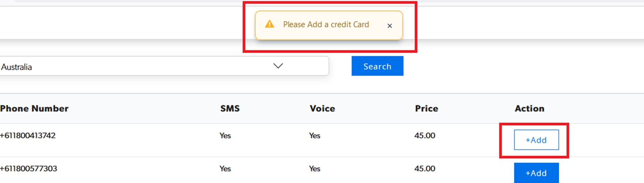The height and width of the screenshot is (183, 644).
Task: Click Voice "Yes" for +611800413742
Action: (314, 136)
